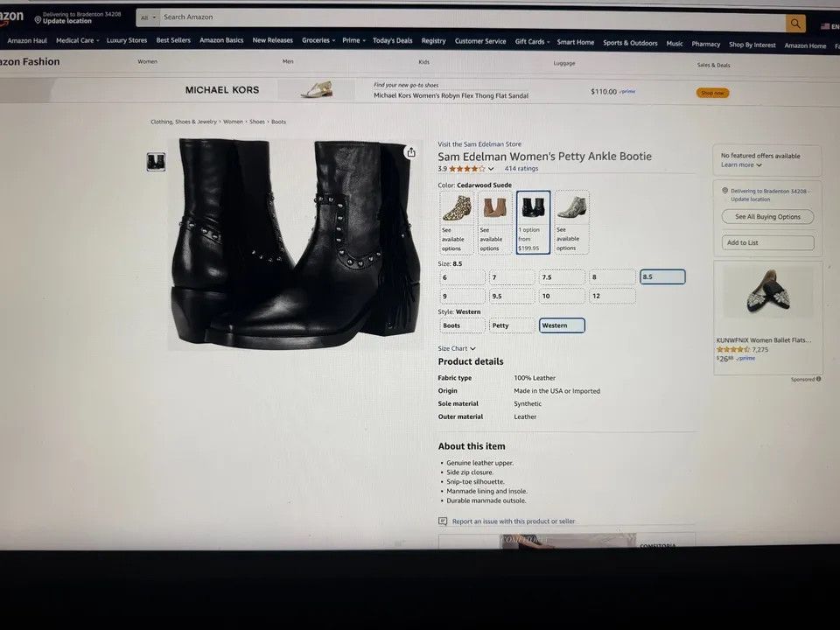Choose size 8.5
Viewport: 840px width, 630px height.
pyautogui.click(x=662, y=277)
